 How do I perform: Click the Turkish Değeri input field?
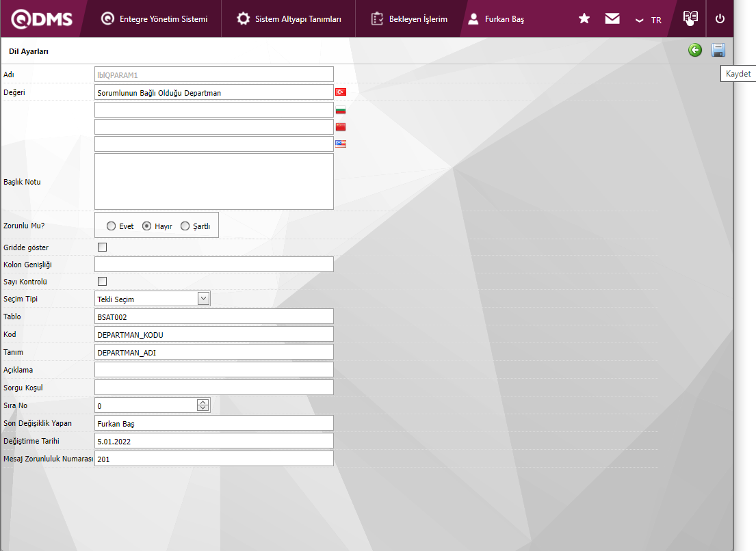[214, 92]
